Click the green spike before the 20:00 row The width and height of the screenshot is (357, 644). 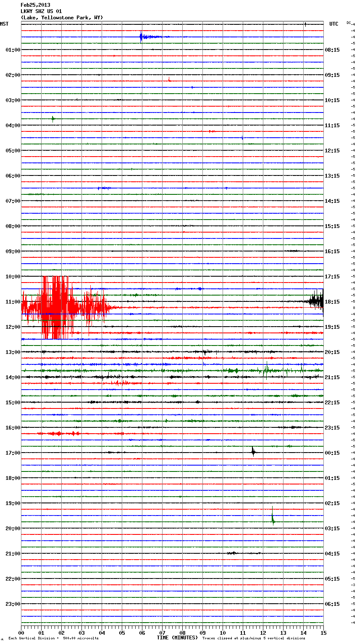[273, 517]
